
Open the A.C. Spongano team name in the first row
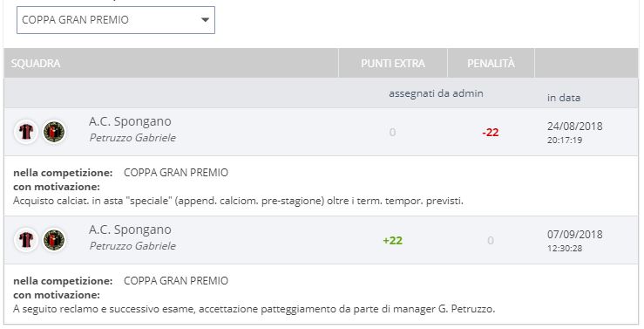[130, 121]
